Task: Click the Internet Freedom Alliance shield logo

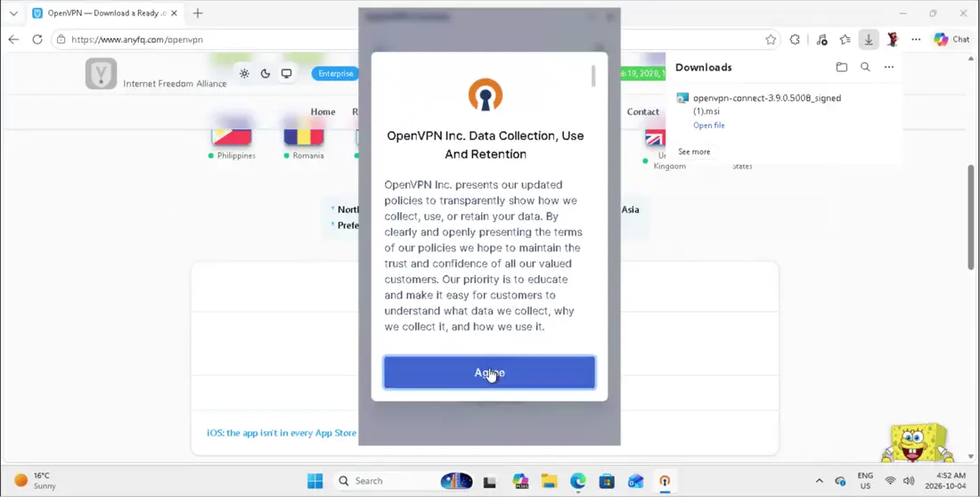Action: pos(101,74)
